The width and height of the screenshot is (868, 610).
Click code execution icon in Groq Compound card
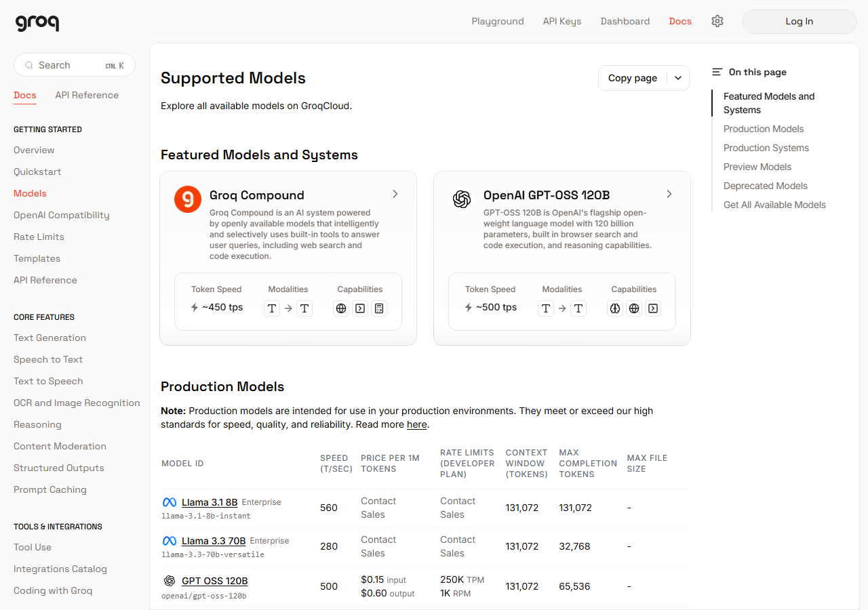tap(360, 308)
